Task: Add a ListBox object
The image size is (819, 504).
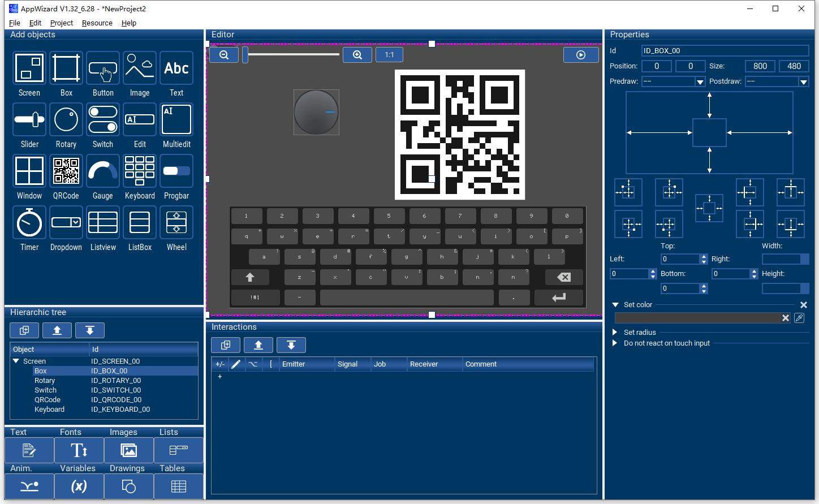Action: pyautogui.click(x=140, y=223)
